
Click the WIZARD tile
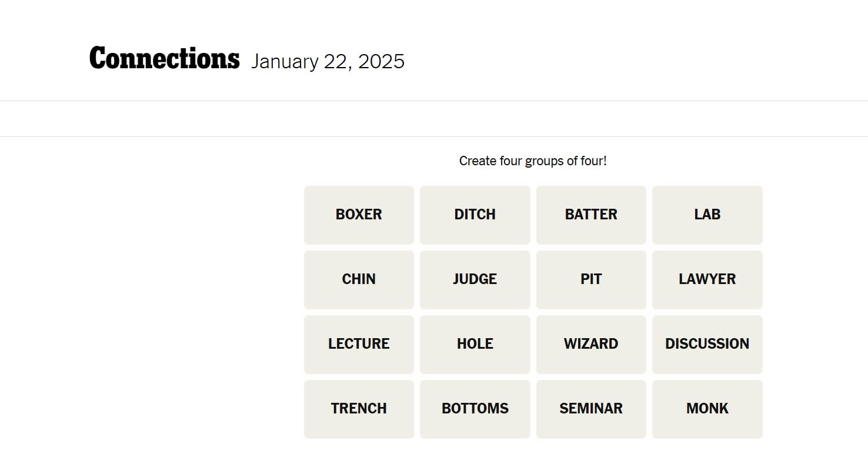point(591,344)
